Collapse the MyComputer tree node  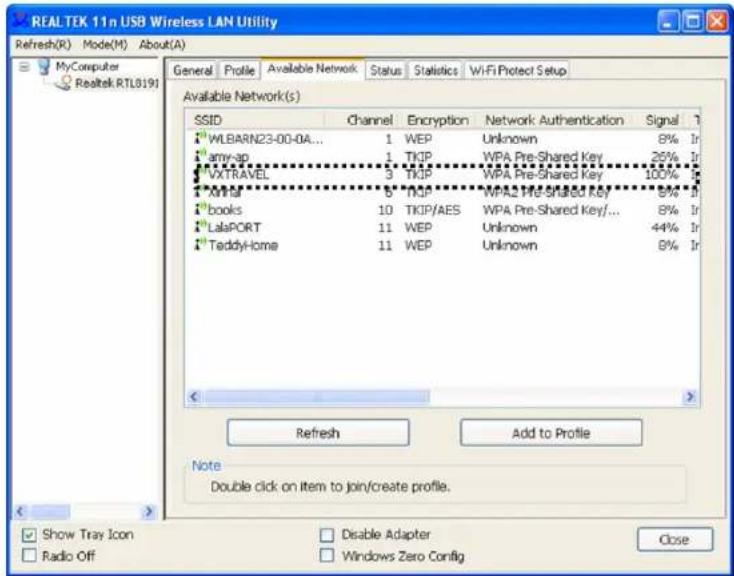click(x=23, y=66)
